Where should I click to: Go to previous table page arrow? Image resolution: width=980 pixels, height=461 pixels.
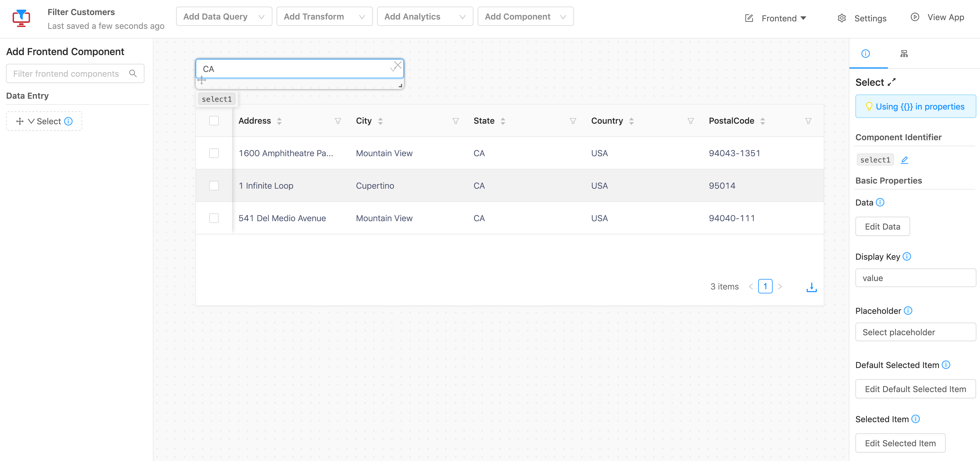click(751, 286)
